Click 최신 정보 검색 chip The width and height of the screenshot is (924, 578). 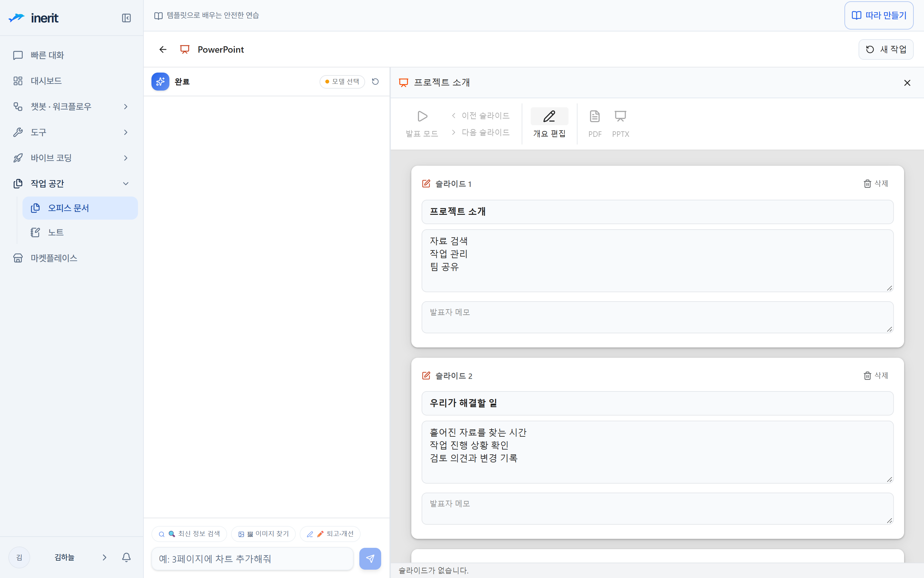coord(189,534)
